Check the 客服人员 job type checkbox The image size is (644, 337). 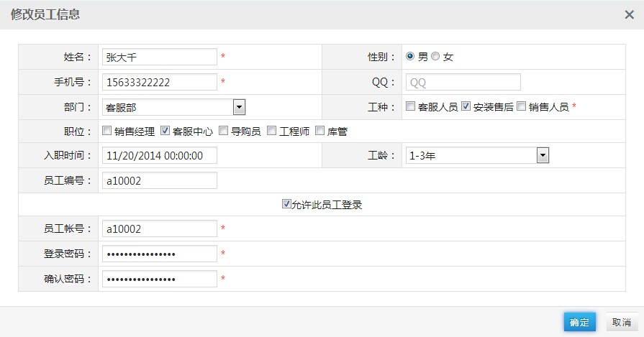point(411,106)
